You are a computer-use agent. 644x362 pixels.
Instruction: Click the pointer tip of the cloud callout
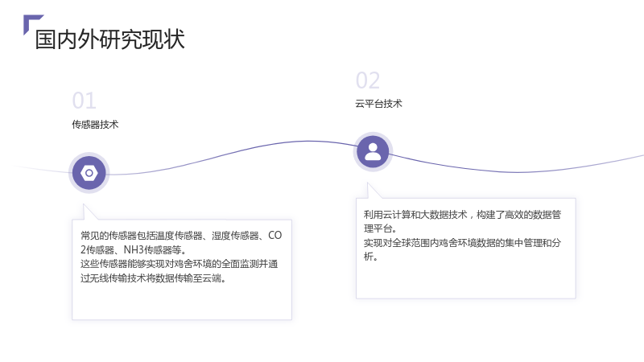368,184
